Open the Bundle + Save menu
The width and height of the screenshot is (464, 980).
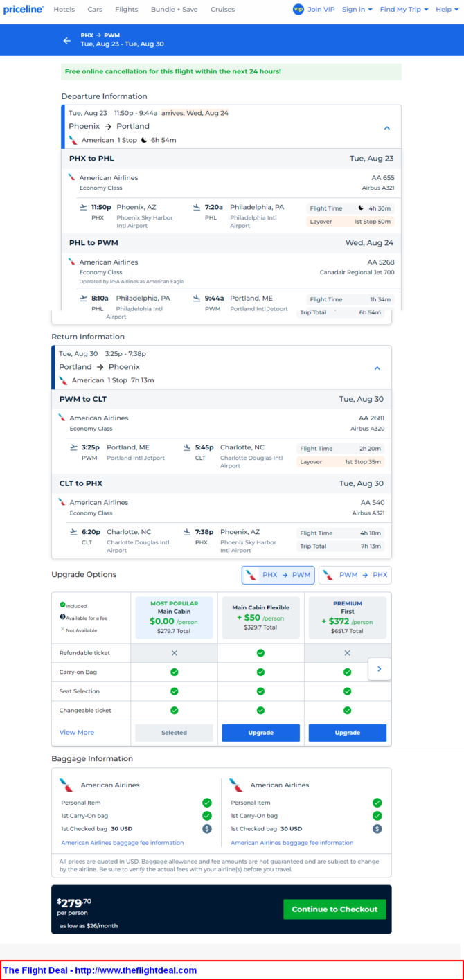click(x=174, y=10)
